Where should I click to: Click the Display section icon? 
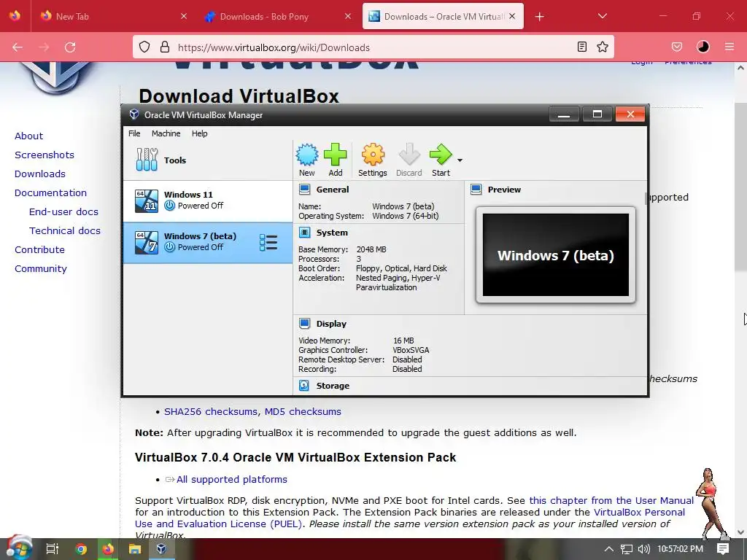pos(304,324)
